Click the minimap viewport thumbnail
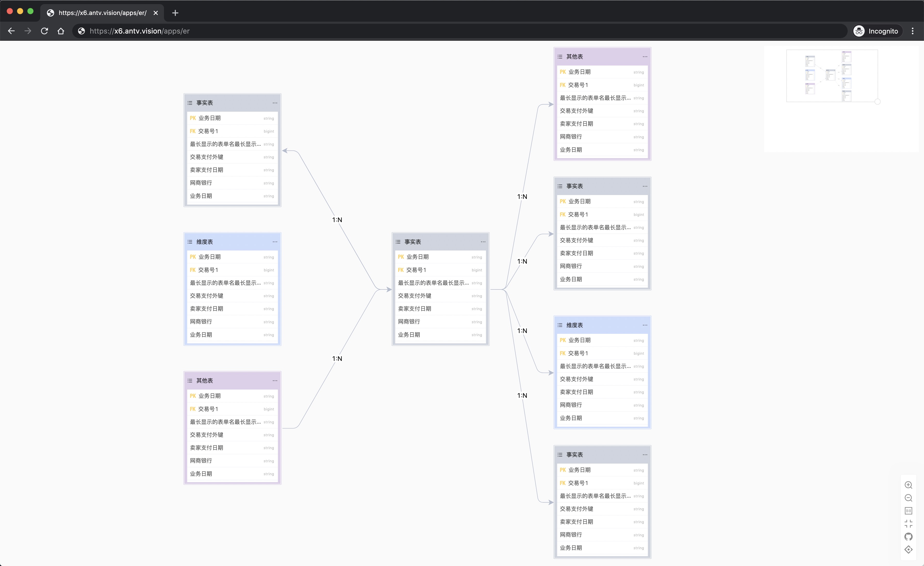This screenshot has width=924, height=566. 832,76
